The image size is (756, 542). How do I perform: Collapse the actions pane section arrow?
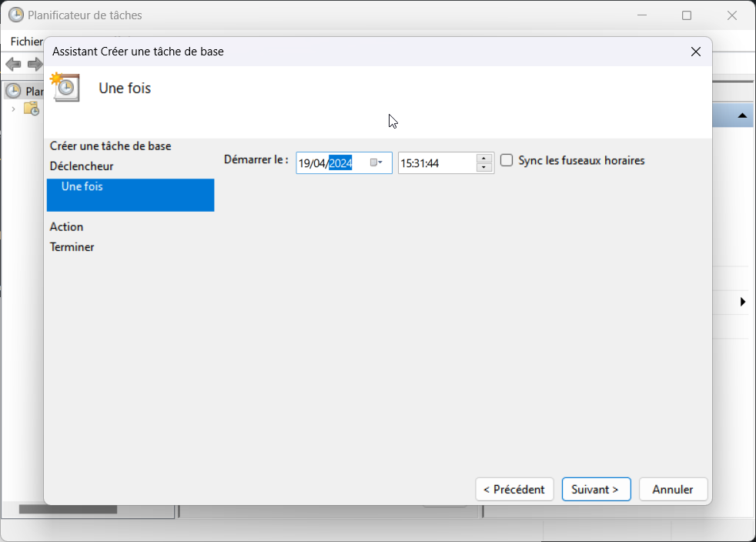coord(742,115)
